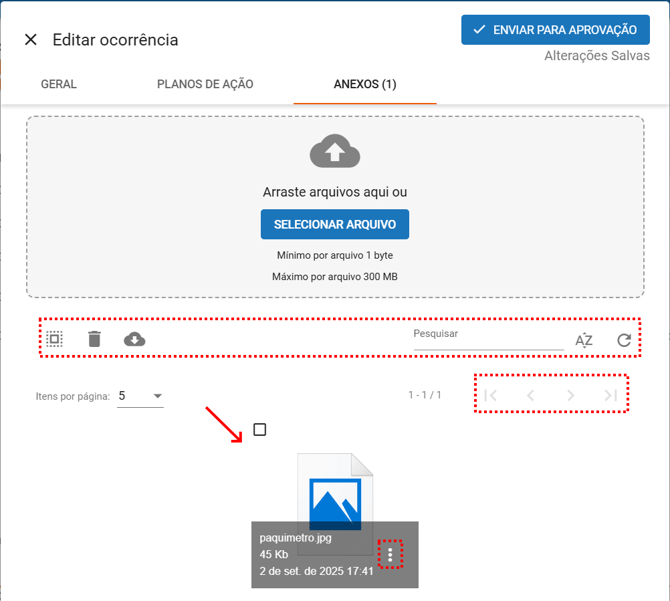
Task: Go to the next attachments page
Action: click(571, 395)
